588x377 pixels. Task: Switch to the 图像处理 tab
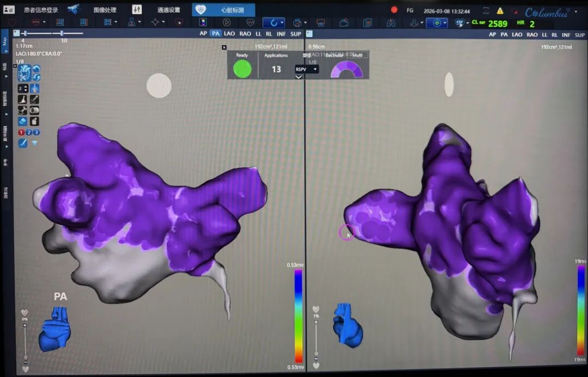105,10
